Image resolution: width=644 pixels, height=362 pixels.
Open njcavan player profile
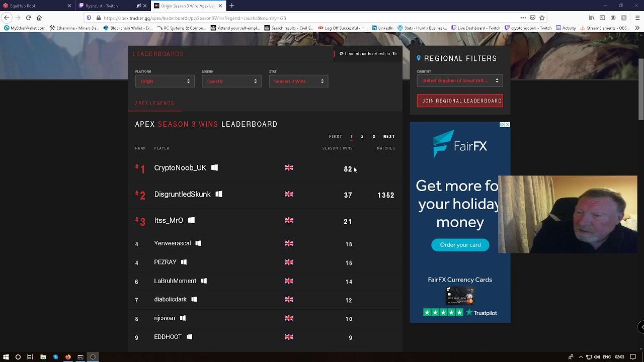[165, 318]
